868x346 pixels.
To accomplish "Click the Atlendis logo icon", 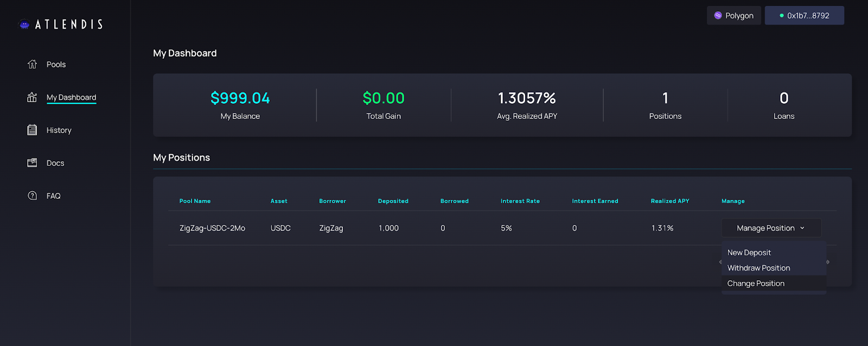I will click(x=24, y=24).
